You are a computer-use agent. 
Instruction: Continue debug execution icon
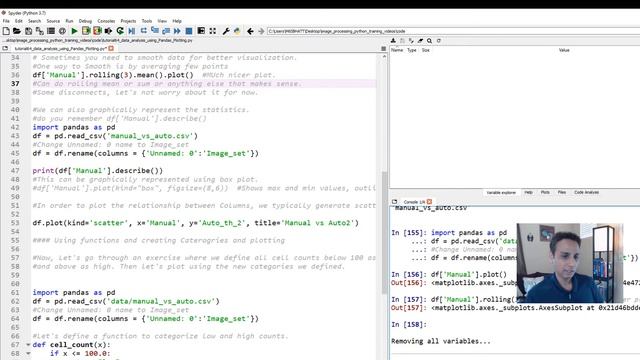point(177,31)
